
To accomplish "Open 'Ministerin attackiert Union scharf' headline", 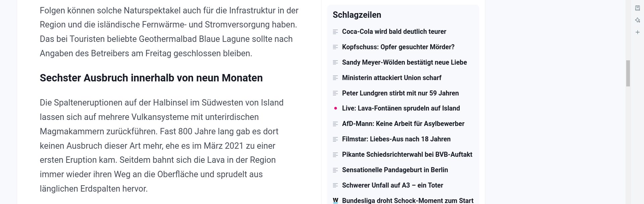I will pyautogui.click(x=392, y=78).
